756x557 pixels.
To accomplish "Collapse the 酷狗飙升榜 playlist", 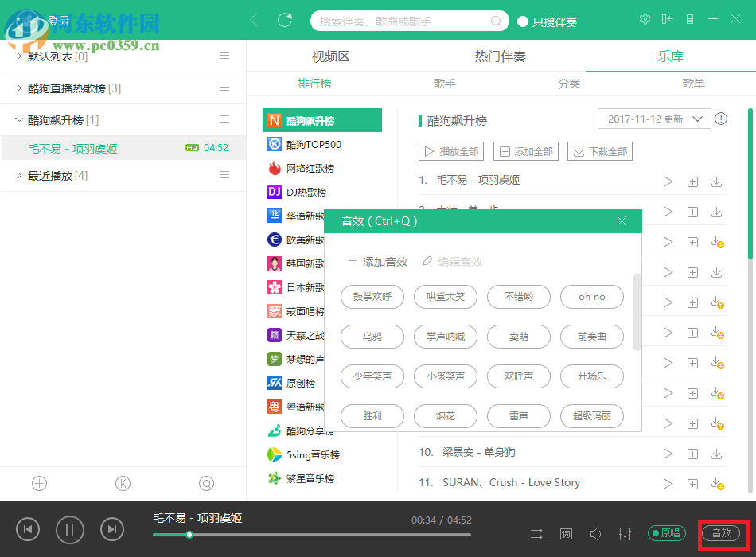I will (x=18, y=119).
